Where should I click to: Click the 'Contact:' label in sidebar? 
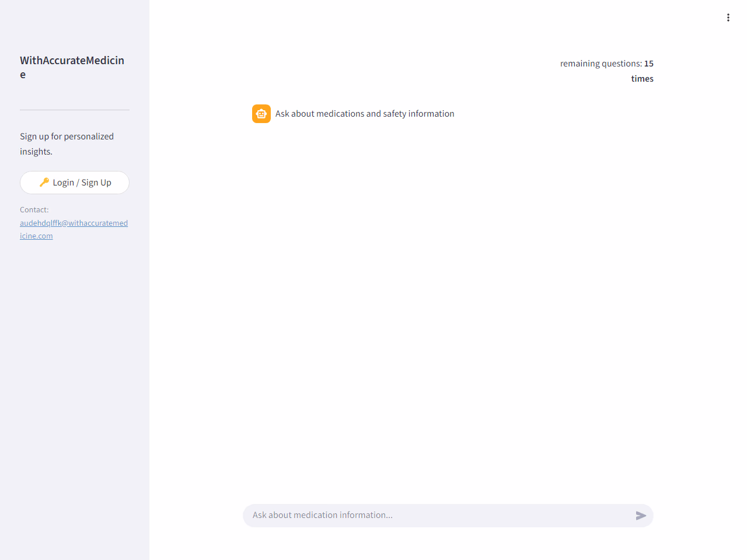coord(34,210)
